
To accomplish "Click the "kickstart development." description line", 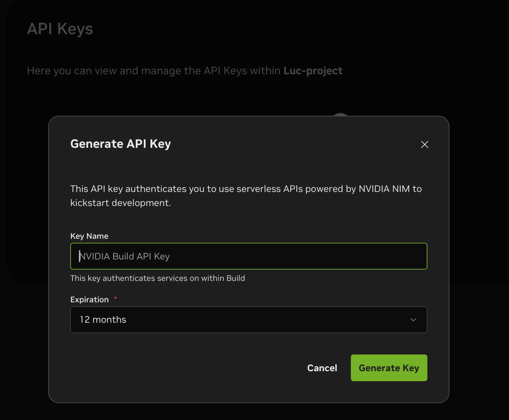I will coord(120,203).
